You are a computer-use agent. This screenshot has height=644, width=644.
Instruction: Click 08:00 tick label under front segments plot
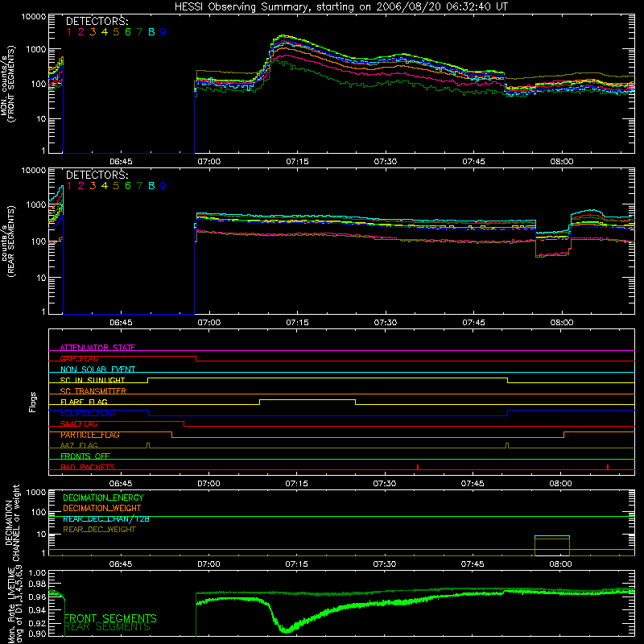pos(561,162)
